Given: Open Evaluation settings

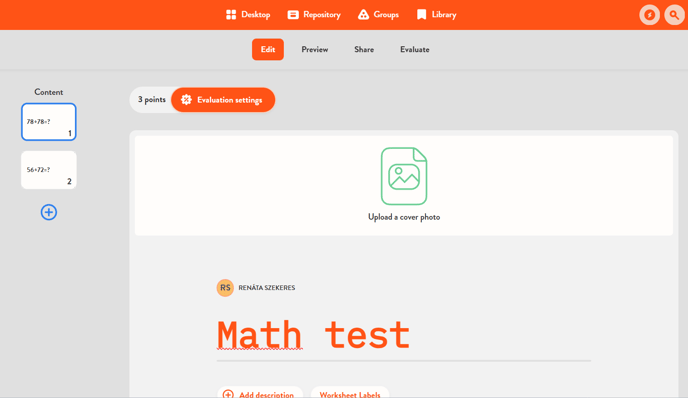Looking at the screenshot, I should [223, 100].
